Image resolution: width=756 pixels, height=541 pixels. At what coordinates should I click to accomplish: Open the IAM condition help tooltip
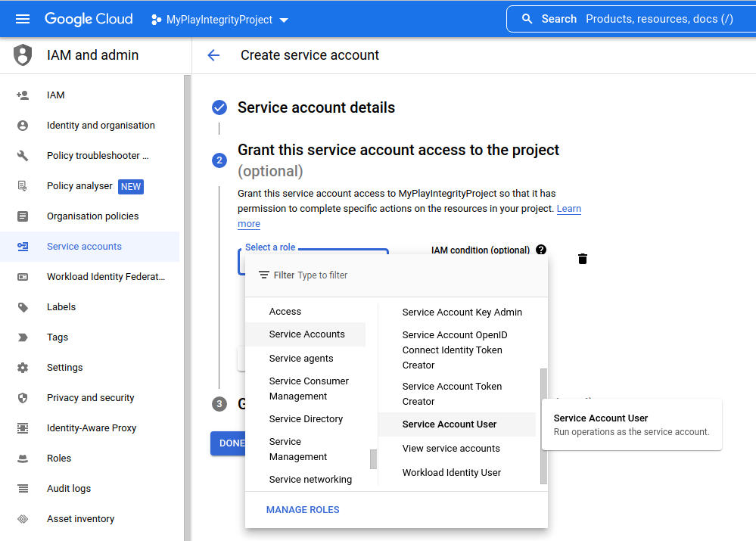pos(540,250)
